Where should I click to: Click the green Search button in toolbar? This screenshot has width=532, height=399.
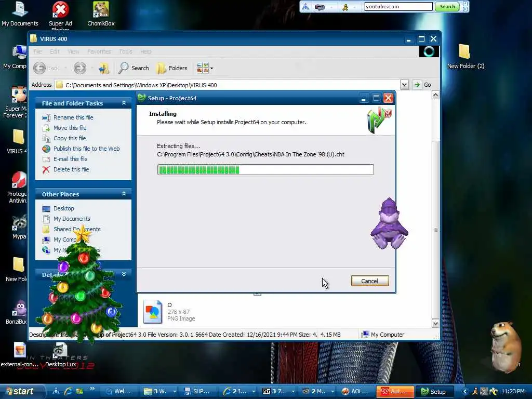click(447, 6)
